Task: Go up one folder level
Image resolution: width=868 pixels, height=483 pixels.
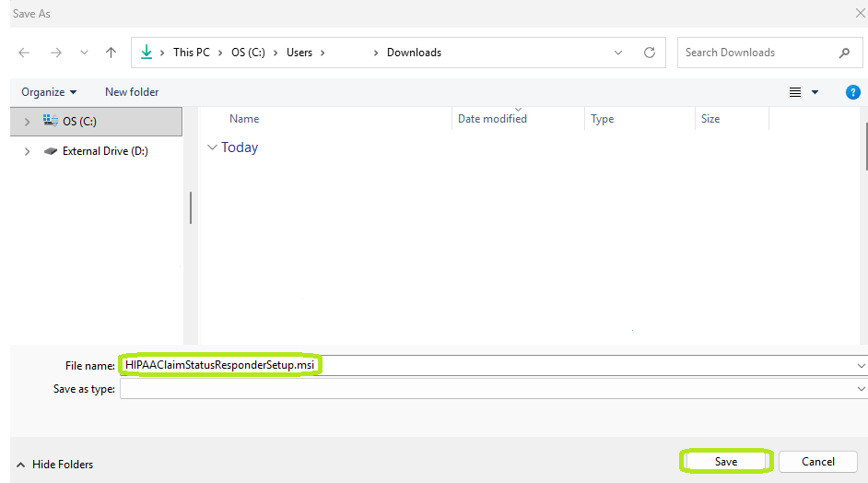Action: tap(111, 53)
